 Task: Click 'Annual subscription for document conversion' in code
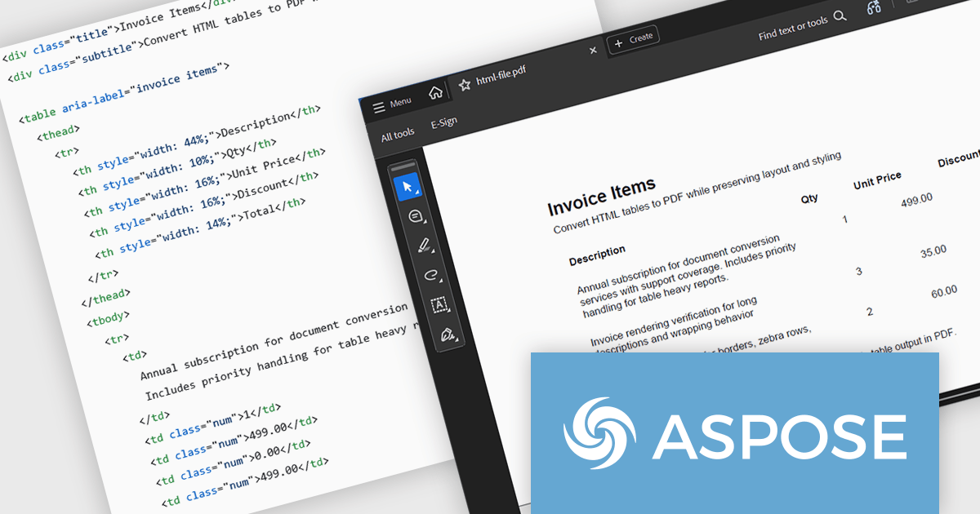(274, 343)
